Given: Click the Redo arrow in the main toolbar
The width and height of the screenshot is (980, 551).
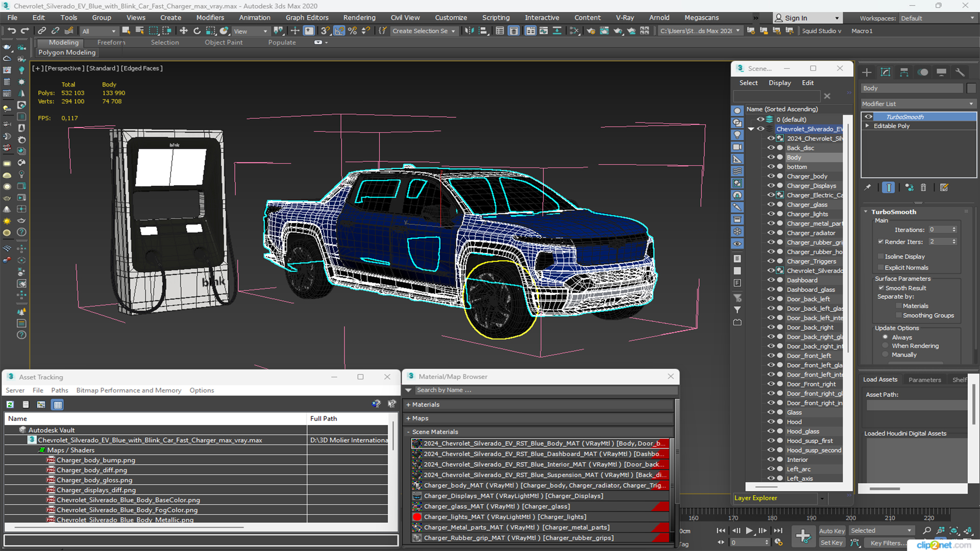Looking at the screenshot, I should [x=24, y=31].
